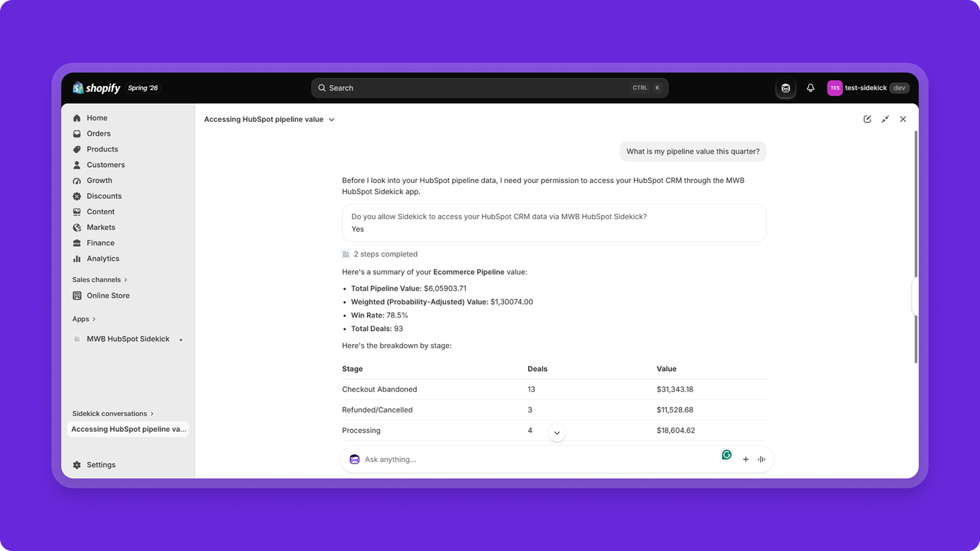Open the MWB HubSpot Sidekick app
Image resolution: width=980 pixels, height=551 pixels.
point(127,339)
